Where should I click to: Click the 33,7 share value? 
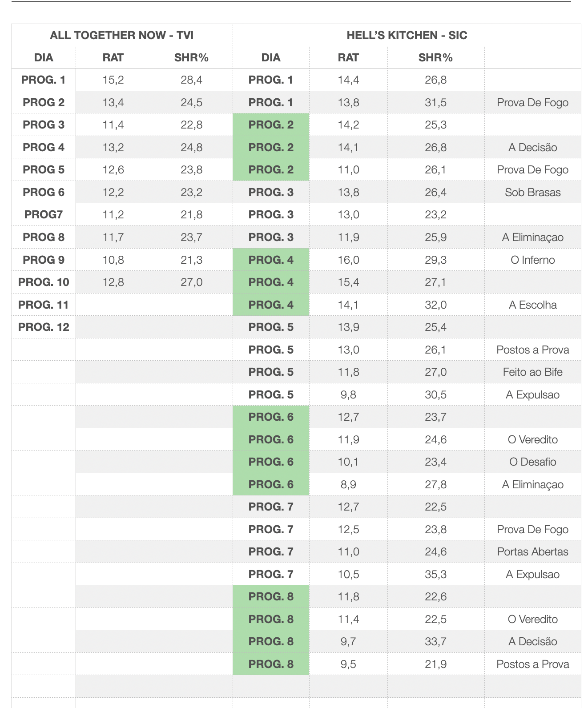point(435,641)
